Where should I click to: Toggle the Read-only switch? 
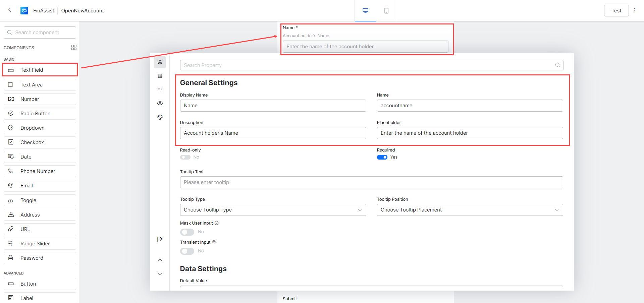pos(185,157)
